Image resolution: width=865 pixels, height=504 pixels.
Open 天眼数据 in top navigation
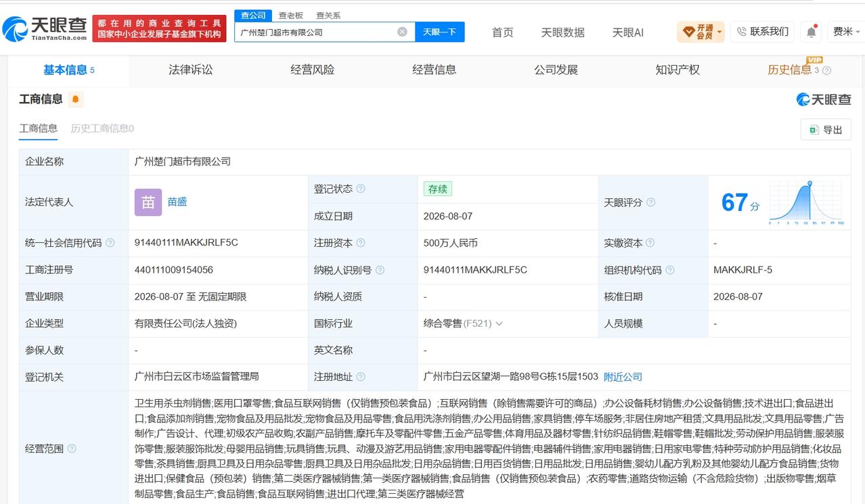coord(562,32)
